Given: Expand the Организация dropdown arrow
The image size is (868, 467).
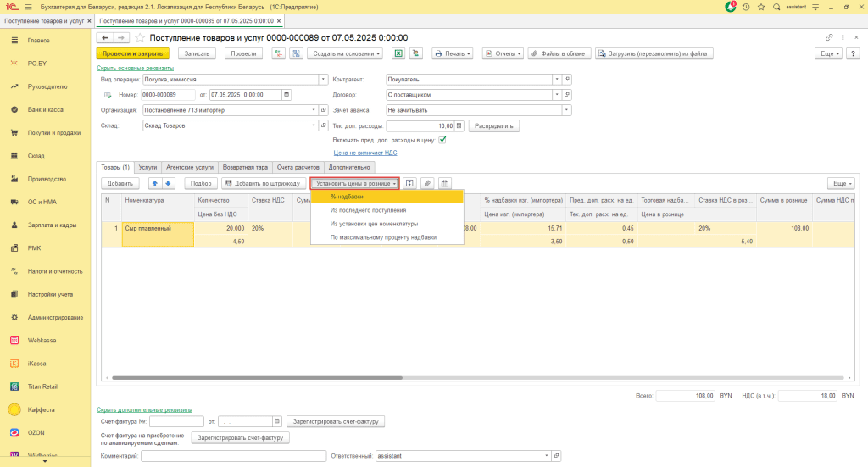Looking at the screenshot, I should pos(314,110).
